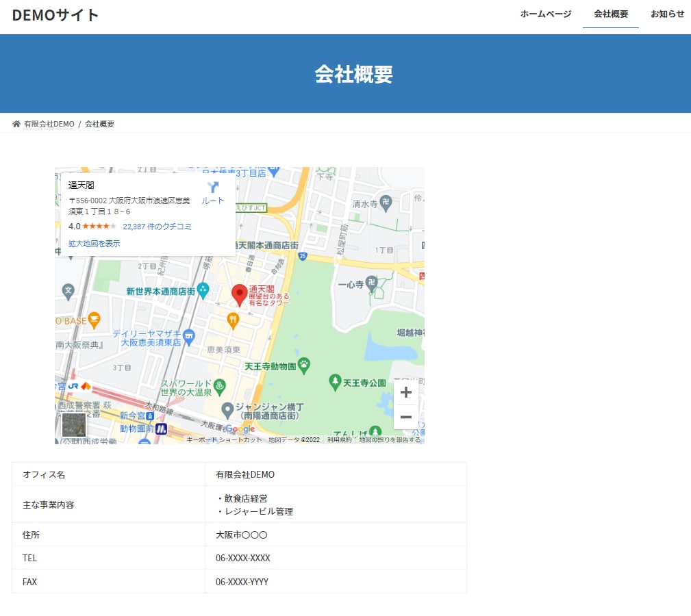Click the route 25 road shield icon
691x616 pixels.
(x=302, y=256)
